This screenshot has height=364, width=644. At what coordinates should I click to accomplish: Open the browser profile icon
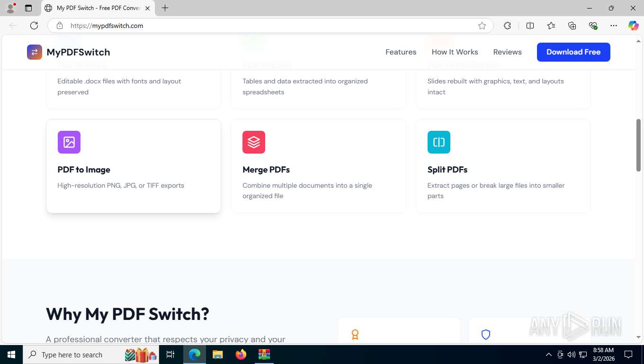[x=10, y=8]
